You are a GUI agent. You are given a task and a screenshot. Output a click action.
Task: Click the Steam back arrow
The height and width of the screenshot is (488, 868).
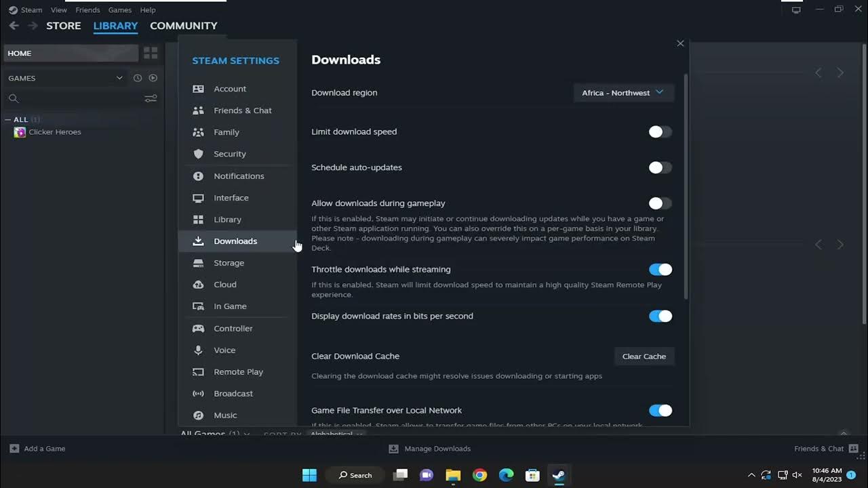click(14, 26)
